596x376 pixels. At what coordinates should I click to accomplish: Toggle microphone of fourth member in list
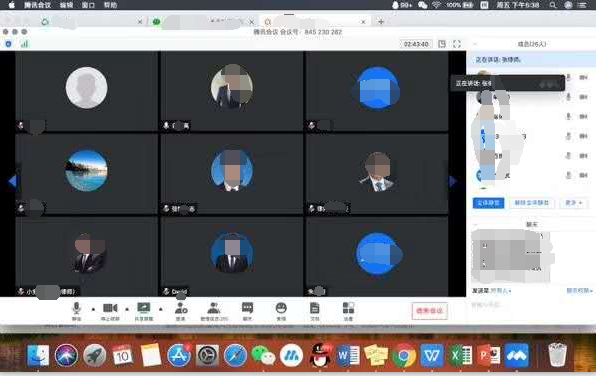click(x=569, y=136)
